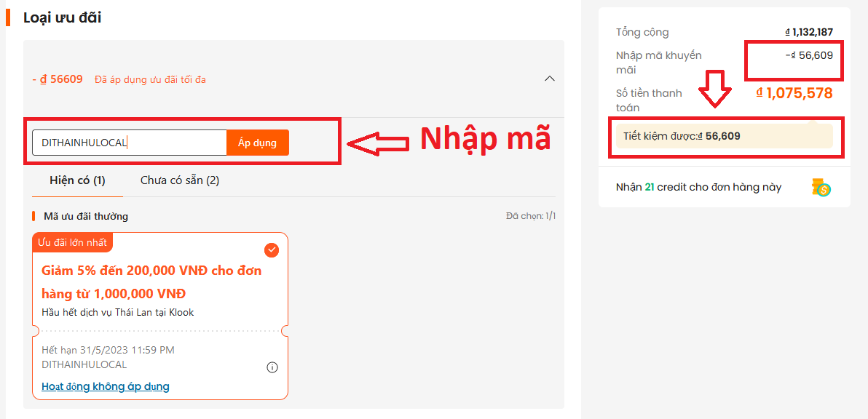
Task: Open coupon info circle icon
Action: click(272, 367)
